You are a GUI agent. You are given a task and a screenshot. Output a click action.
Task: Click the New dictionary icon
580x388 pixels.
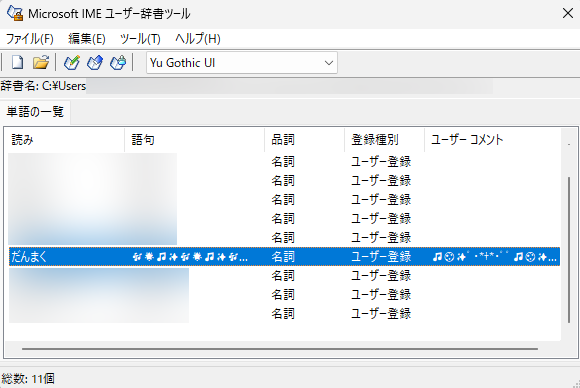(17, 62)
